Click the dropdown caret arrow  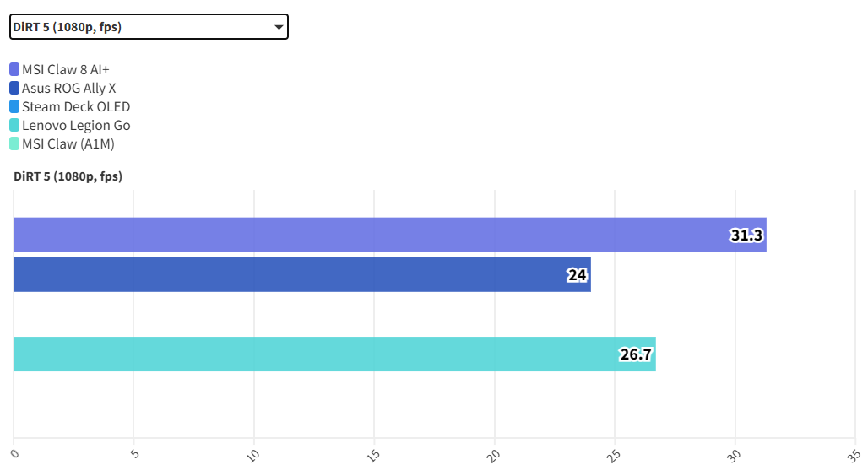pos(279,28)
